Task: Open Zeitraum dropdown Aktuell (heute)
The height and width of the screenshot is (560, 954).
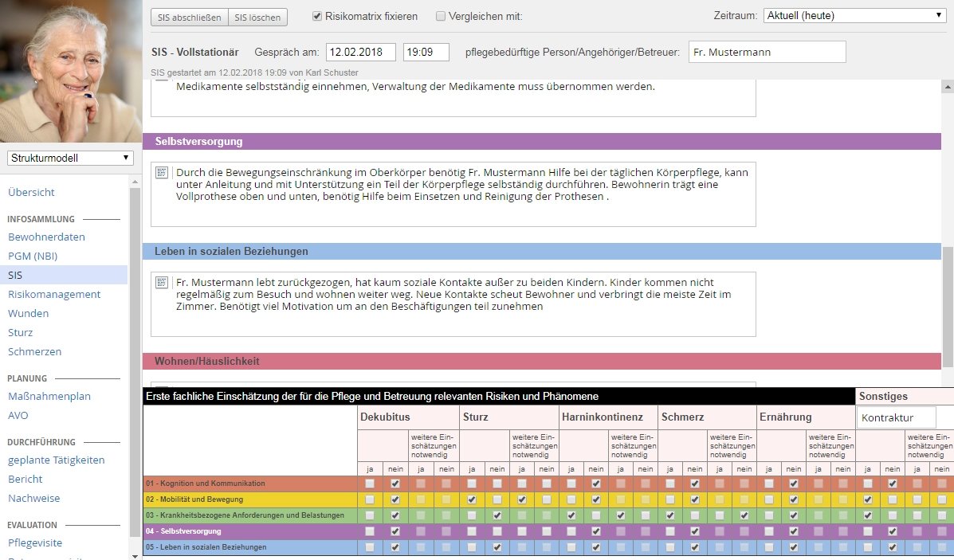Action: tap(854, 16)
